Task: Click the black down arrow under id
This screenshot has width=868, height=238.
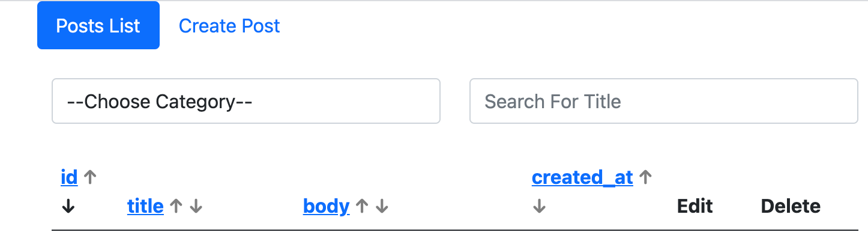Action: [68, 206]
